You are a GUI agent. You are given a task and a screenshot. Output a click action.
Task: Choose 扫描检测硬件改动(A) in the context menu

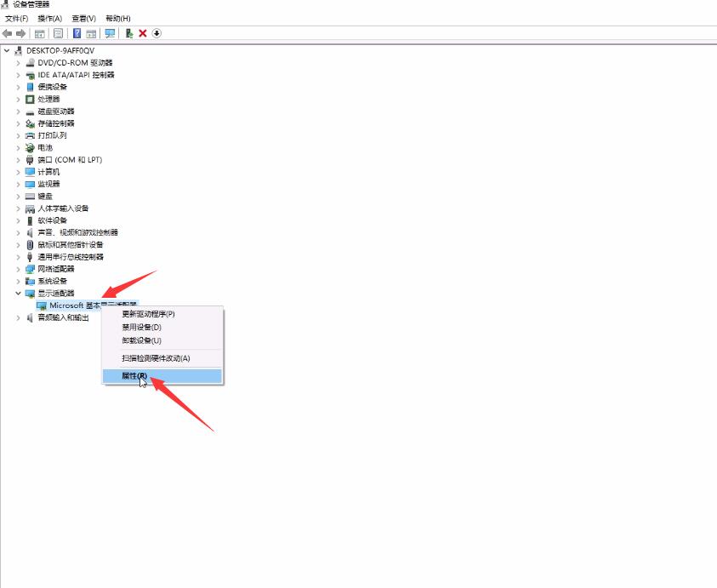[x=162, y=358]
